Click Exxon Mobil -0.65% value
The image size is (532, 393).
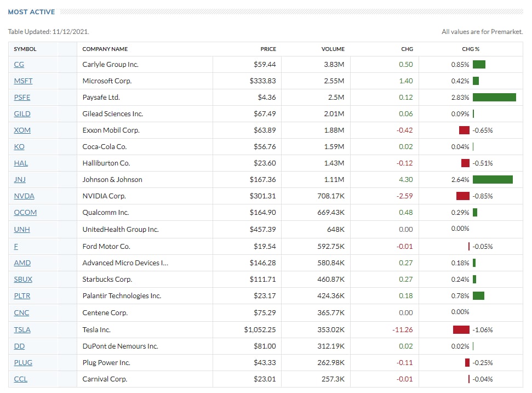[483, 130]
